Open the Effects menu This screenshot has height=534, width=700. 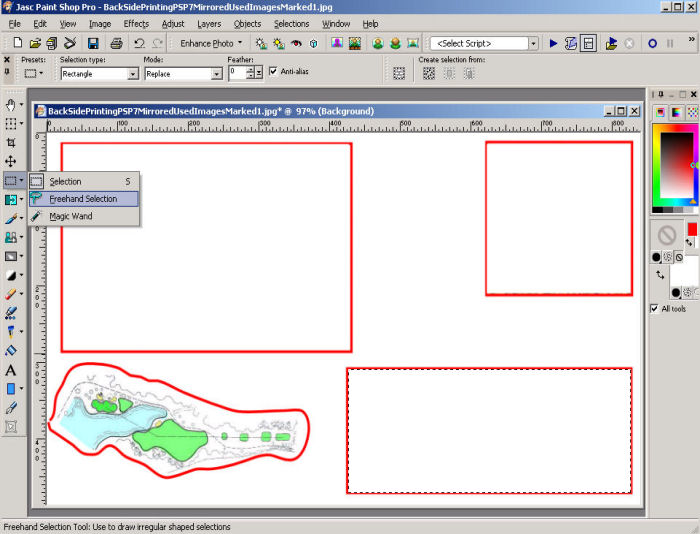pyautogui.click(x=136, y=23)
